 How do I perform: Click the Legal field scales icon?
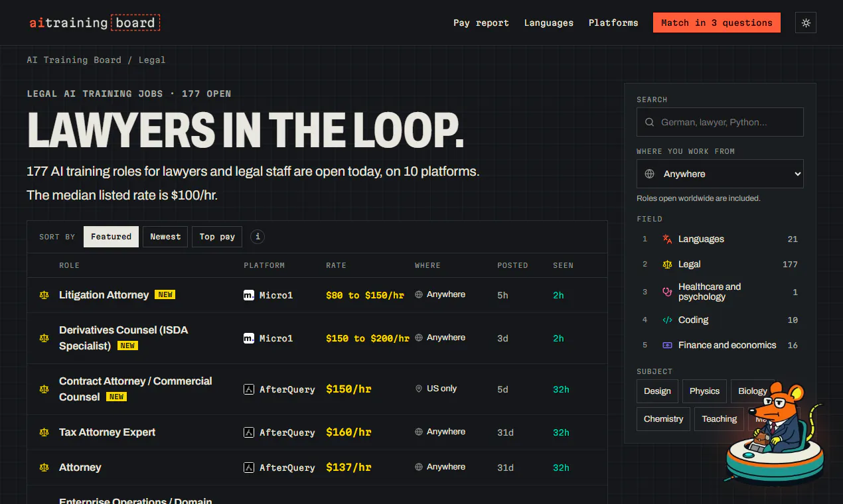click(667, 265)
